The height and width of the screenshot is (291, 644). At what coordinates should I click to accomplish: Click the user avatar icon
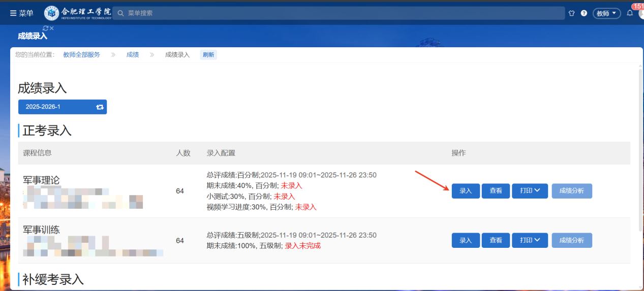click(x=641, y=14)
